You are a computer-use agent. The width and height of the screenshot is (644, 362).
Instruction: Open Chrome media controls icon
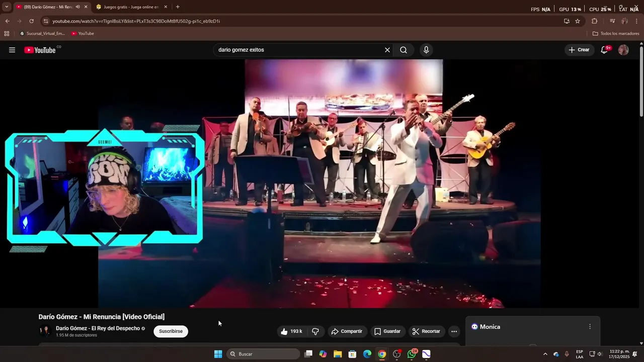click(x=612, y=21)
